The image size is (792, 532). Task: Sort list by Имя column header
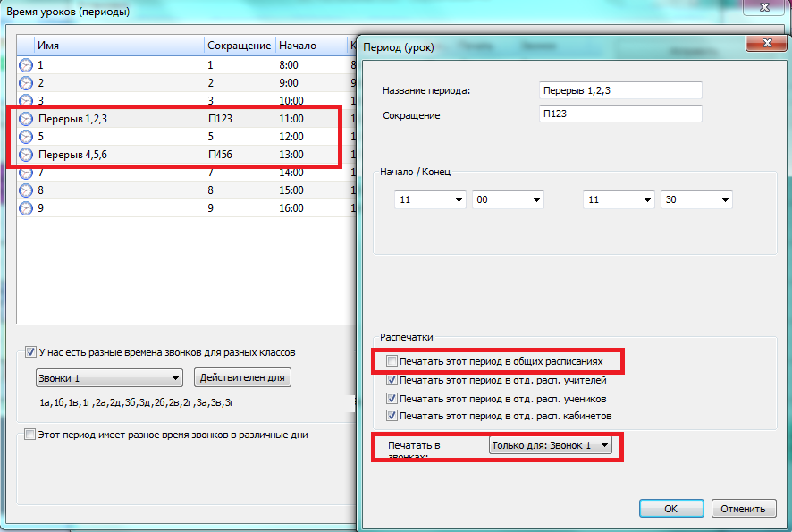tap(118, 46)
